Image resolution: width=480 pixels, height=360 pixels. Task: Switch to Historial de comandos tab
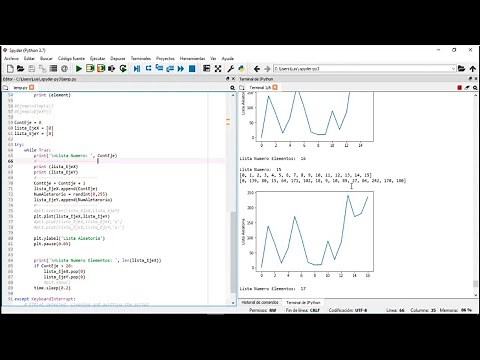point(260,302)
